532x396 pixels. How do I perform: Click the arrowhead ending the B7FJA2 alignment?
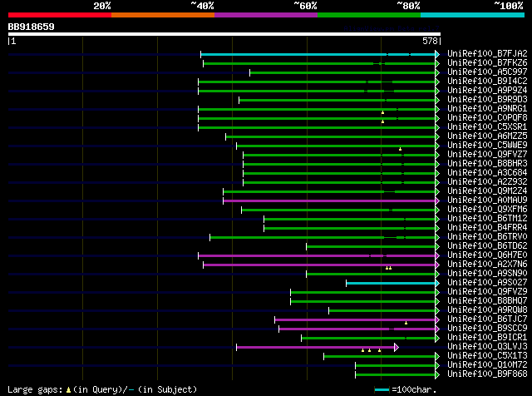437,54
